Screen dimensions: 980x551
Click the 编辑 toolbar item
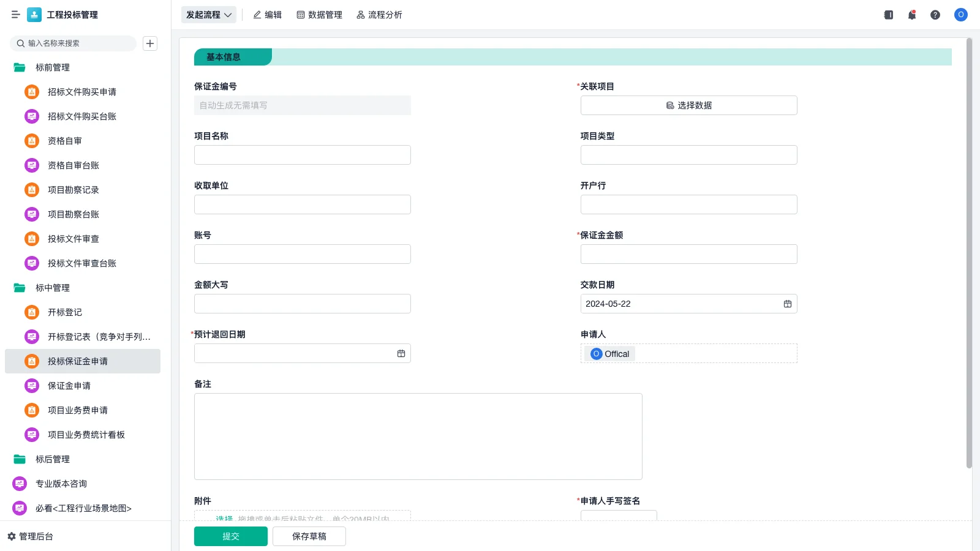(x=267, y=15)
